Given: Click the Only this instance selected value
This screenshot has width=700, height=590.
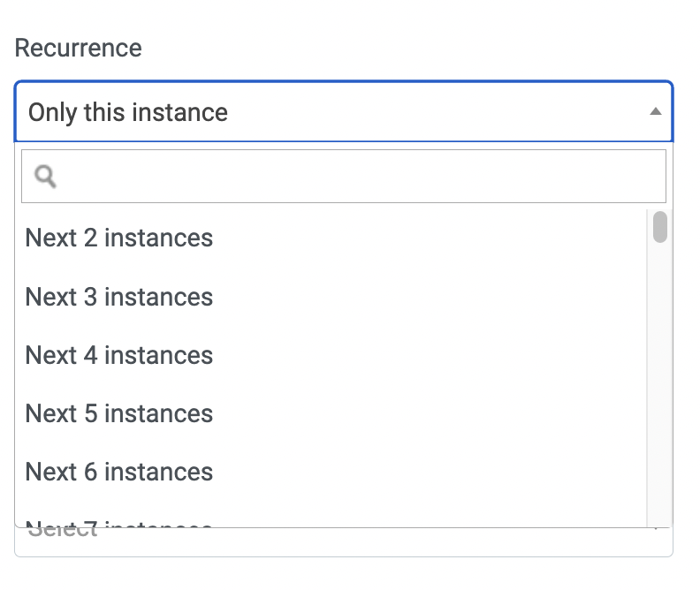Looking at the screenshot, I should click(128, 112).
